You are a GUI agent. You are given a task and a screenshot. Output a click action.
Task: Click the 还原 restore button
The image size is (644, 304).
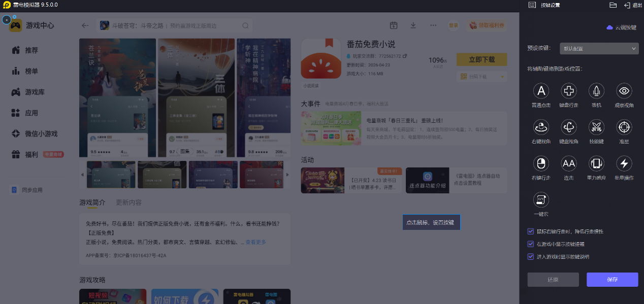click(553, 280)
